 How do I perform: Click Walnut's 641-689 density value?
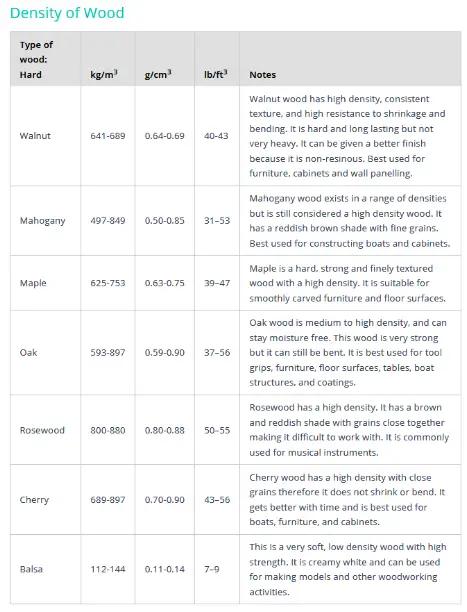pyautogui.click(x=108, y=136)
